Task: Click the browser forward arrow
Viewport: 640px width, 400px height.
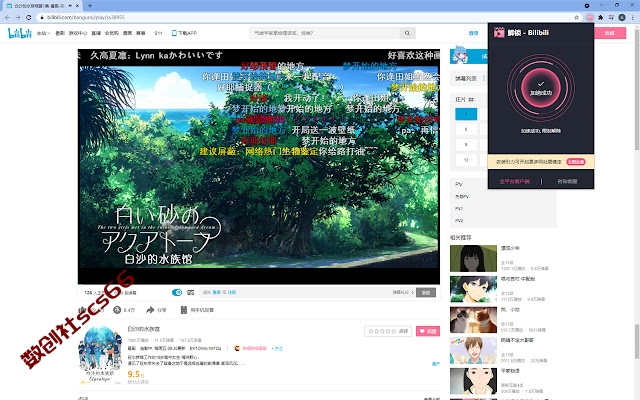Action: [18, 17]
